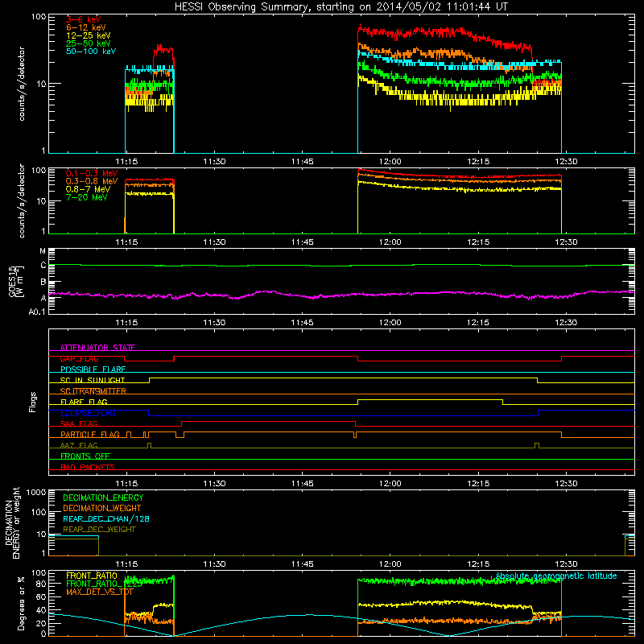Pick the 25-50 keV legend entry
Screen dimensions: 644x644
click(x=88, y=43)
